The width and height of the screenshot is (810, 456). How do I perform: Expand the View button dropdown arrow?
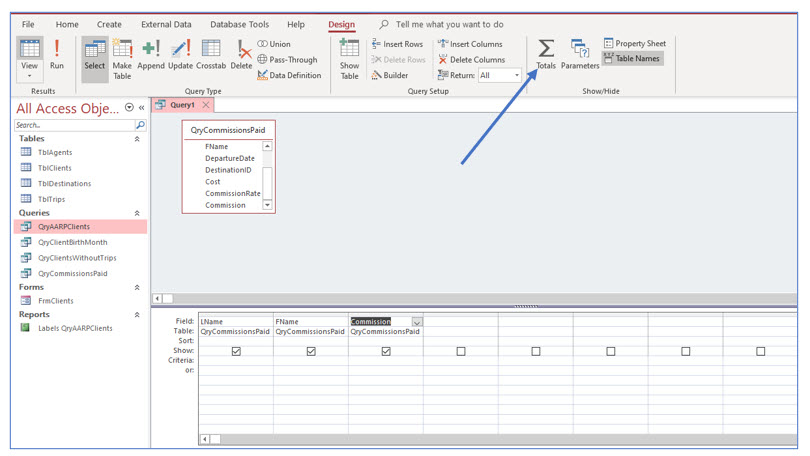click(x=29, y=76)
